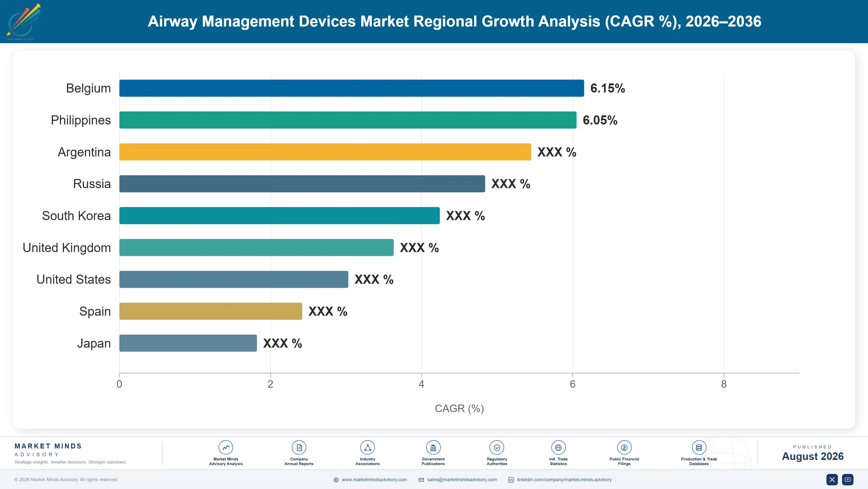
Task: Select the Spain tan bar
Action: pyautogui.click(x=211, y=311)
